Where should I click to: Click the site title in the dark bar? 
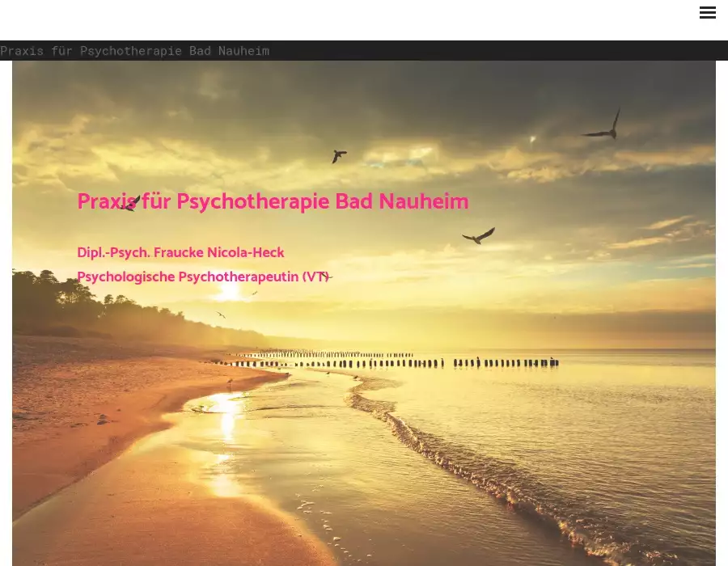click(135, 51)
